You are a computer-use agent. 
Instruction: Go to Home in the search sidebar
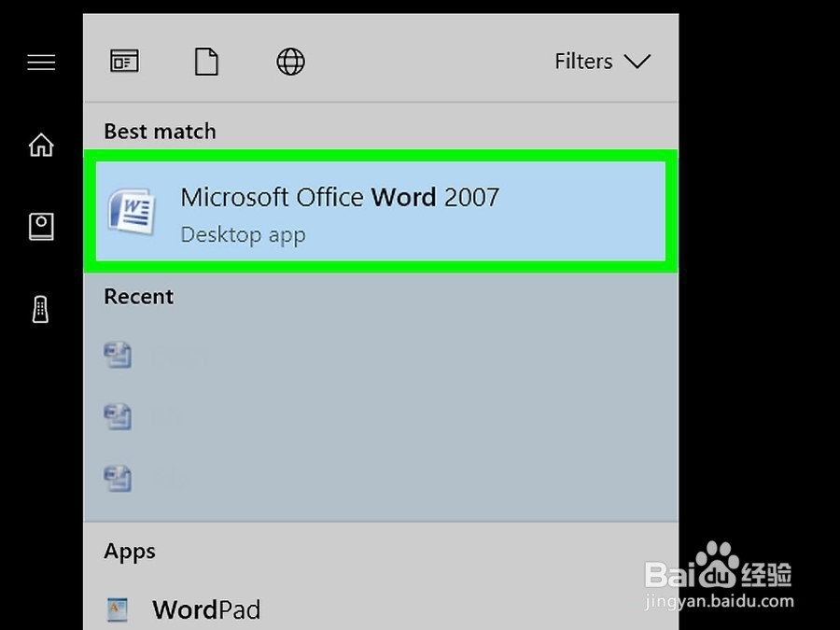coord(41,145)
